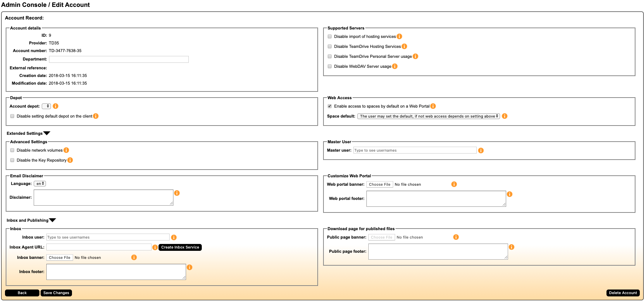644x301 pixels.
Task: Uncheck Enable access to spaces on Web Portal
Action: coord(330,106)
